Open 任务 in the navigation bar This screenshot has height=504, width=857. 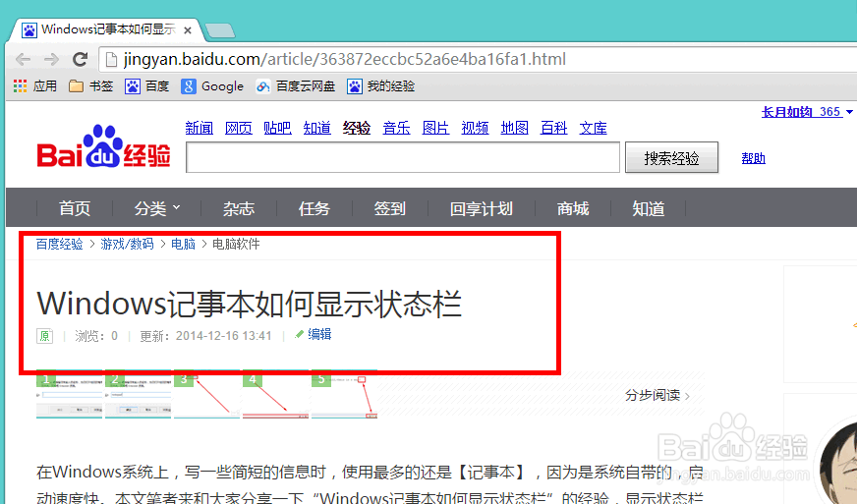[314, 208]
